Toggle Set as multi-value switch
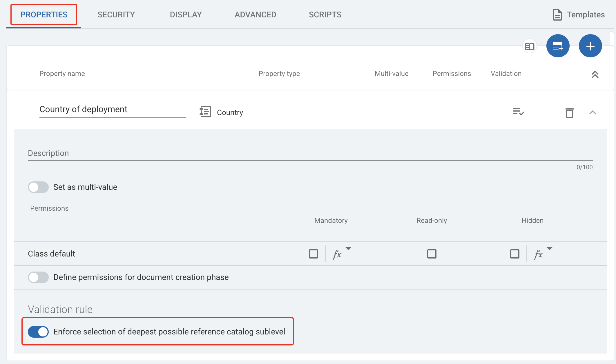Screen dimensions: 616x364 click(38, 187)
